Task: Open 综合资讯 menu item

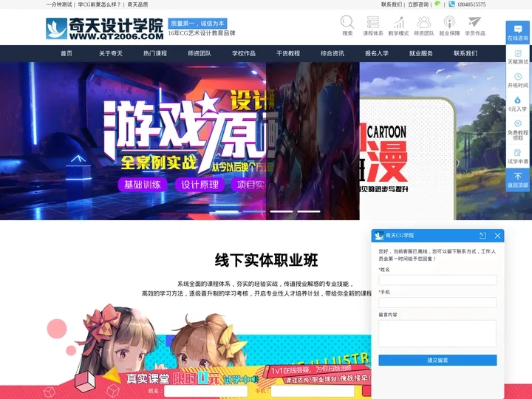Action: click(332, 53)
